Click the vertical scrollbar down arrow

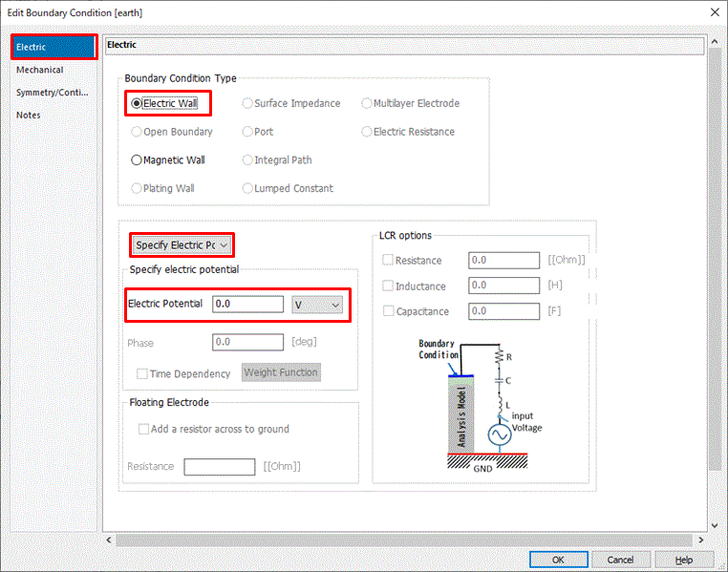[715, 525]
